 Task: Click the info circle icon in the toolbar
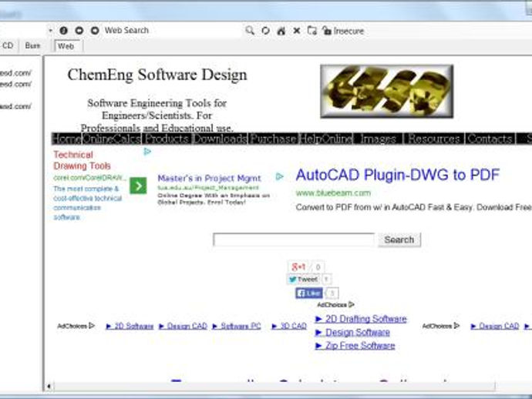63,31
